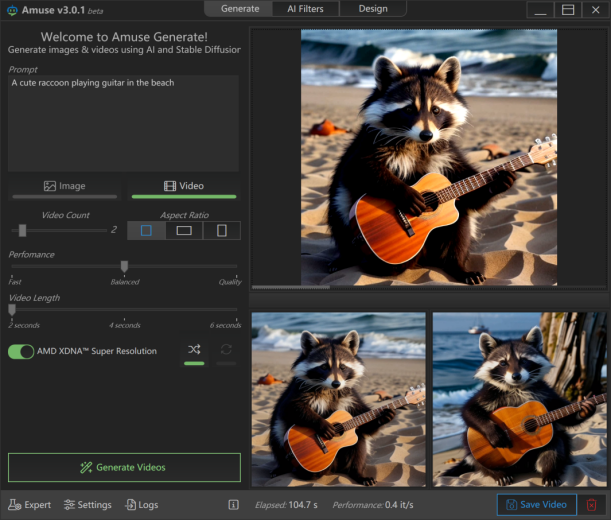Click the Save Video button
This screenshot has height=520, width=611.
(x=537, y=505)
